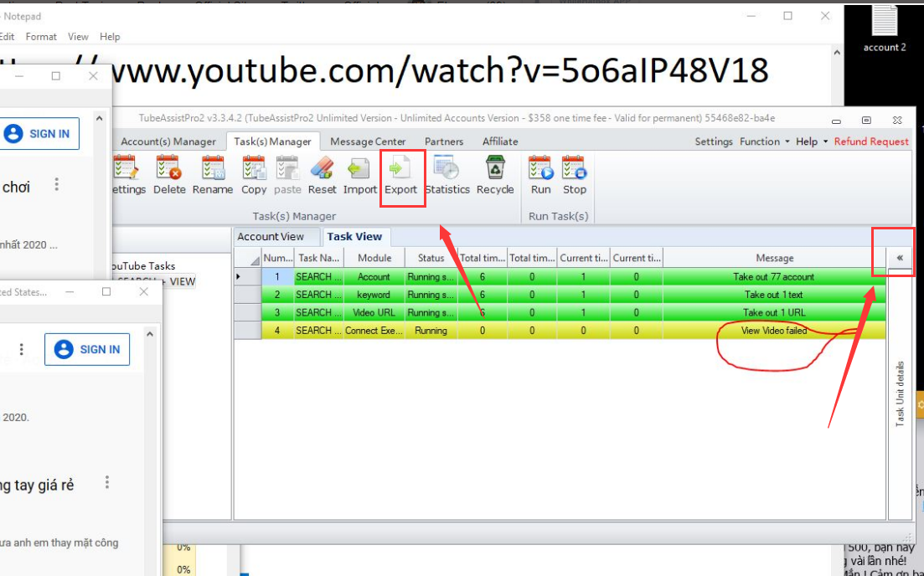The height and width of the screenshot is (576, 924).
Task: Open the Function dropdown menu
Action: 764,141
